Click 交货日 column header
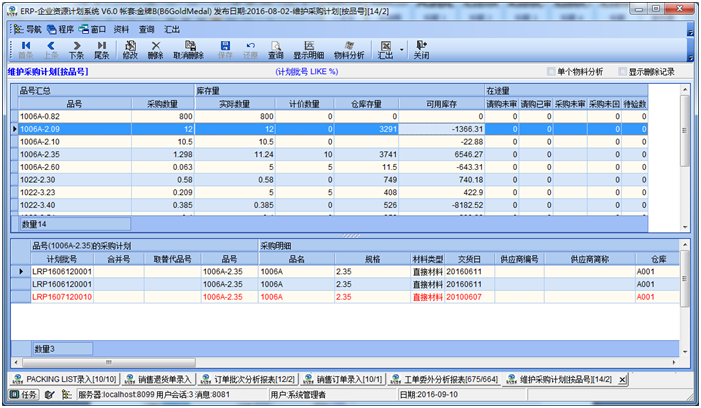Viewport: 701px width, 408px height. (469, 259)
